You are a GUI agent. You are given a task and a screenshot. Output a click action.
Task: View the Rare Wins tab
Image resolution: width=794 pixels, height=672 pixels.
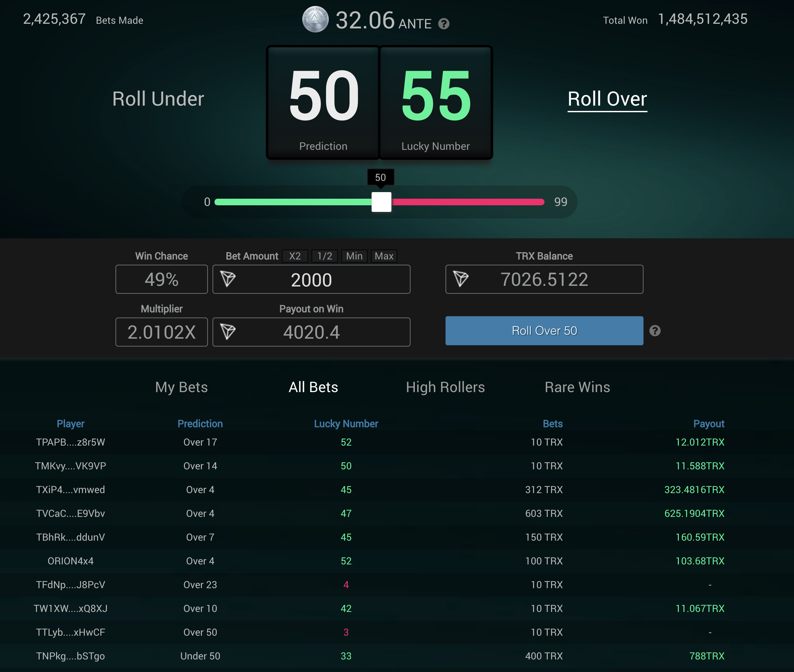tap(577, 387)
